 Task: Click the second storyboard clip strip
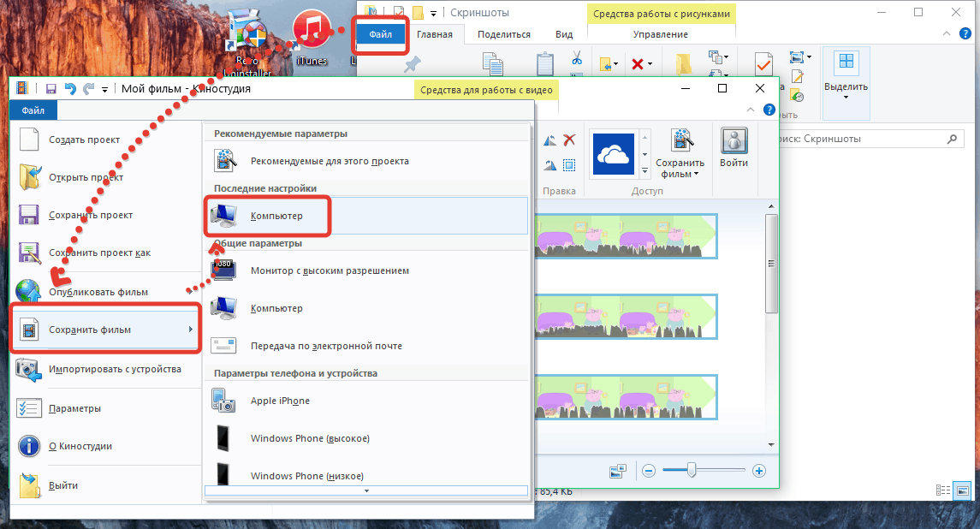(626, 317)
